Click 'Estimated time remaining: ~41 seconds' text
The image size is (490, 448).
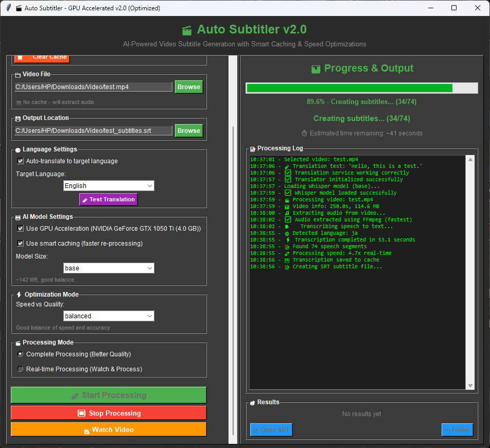coord(366,133)
